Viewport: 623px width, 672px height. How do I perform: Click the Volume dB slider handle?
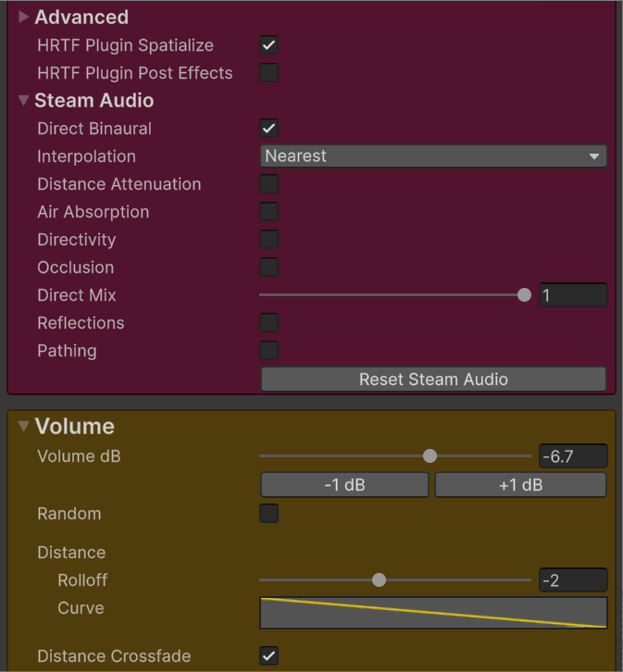[430, 455]
